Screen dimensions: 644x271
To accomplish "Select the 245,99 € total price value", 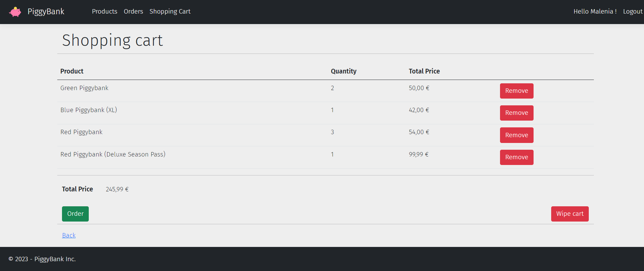I will (117, 189).
